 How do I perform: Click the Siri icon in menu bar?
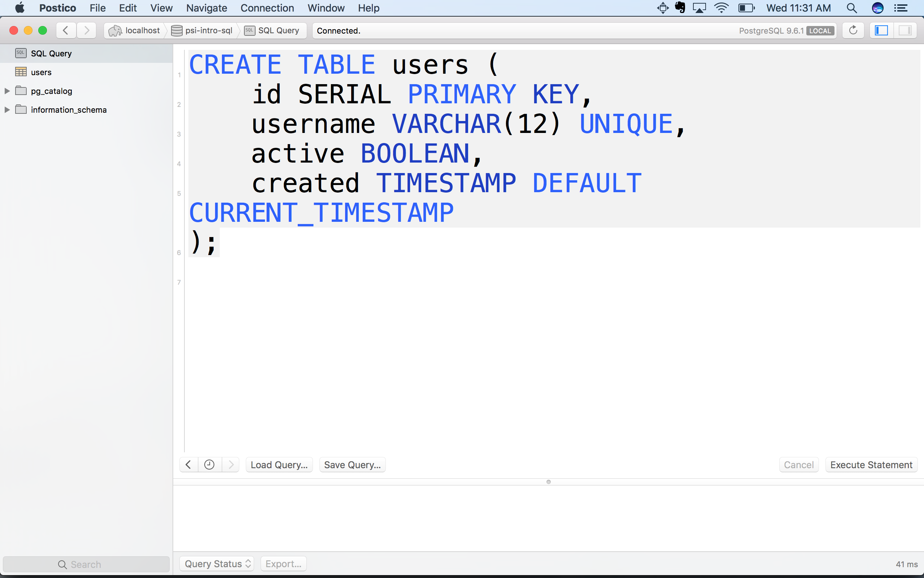pos(877,8)
